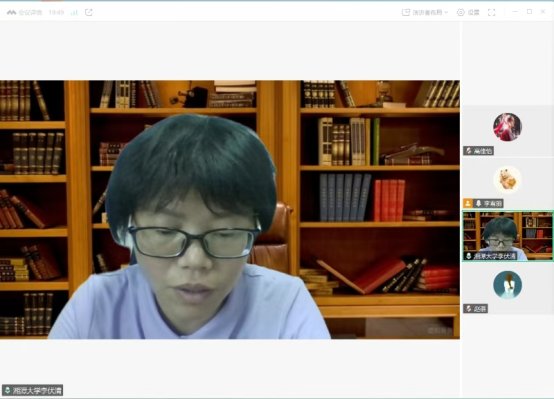Click mic icon on the speaker's sidebar thumbnail
The height and width of the screenshot is (399, 554).
tap(469, 256)
